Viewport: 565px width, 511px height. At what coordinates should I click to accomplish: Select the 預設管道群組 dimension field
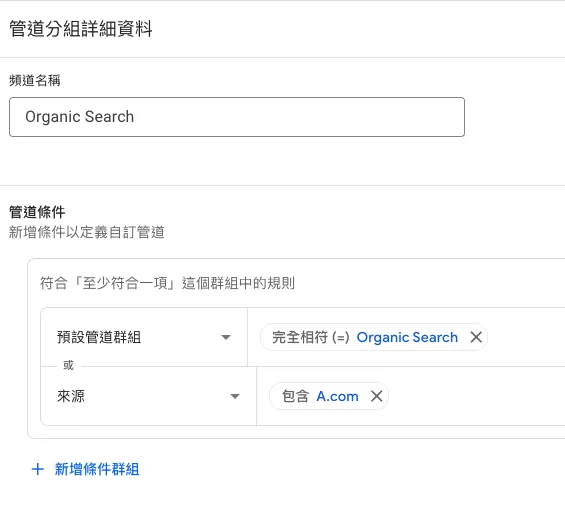coord(144,337)
